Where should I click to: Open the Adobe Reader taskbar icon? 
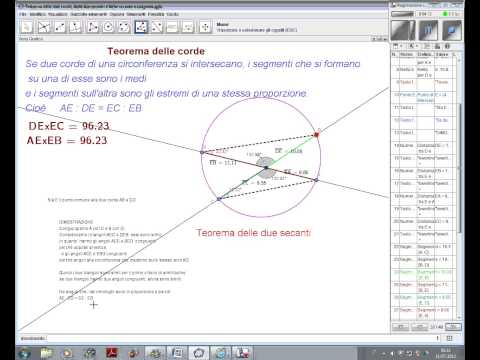[111, 353]
